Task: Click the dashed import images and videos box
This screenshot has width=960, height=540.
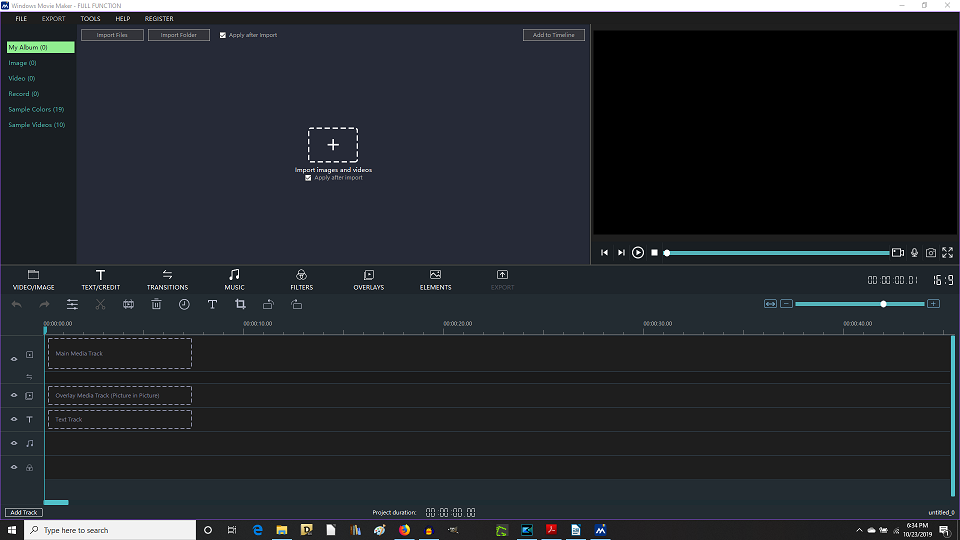Action: 333,144
